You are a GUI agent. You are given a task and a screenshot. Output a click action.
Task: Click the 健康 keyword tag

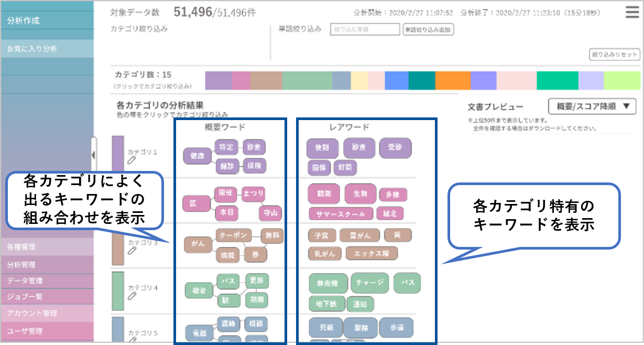click(x=197, y=156)
